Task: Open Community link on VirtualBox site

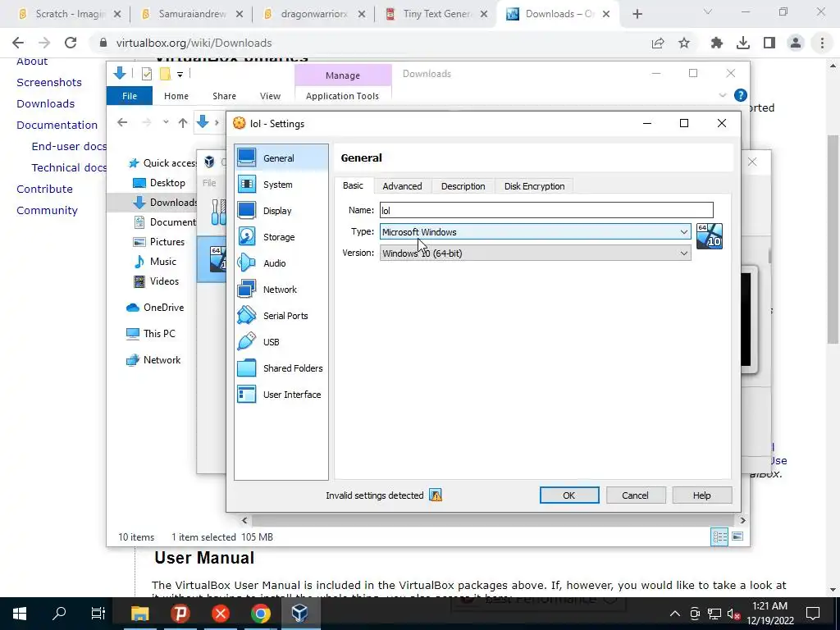Action: point(47,211)
